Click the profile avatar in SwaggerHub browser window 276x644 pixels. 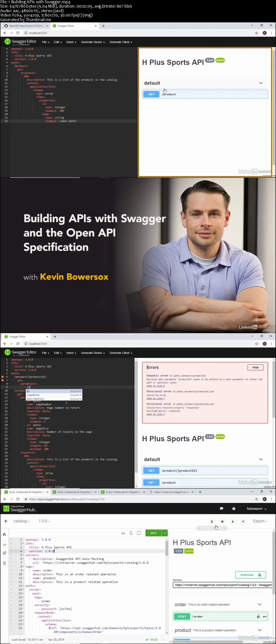coord(265,499)
